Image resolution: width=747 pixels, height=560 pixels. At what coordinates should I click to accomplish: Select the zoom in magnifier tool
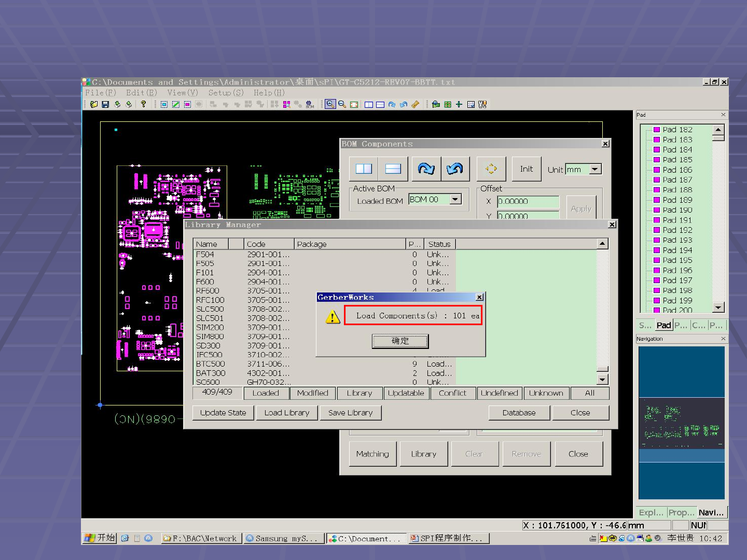[330, 104]
